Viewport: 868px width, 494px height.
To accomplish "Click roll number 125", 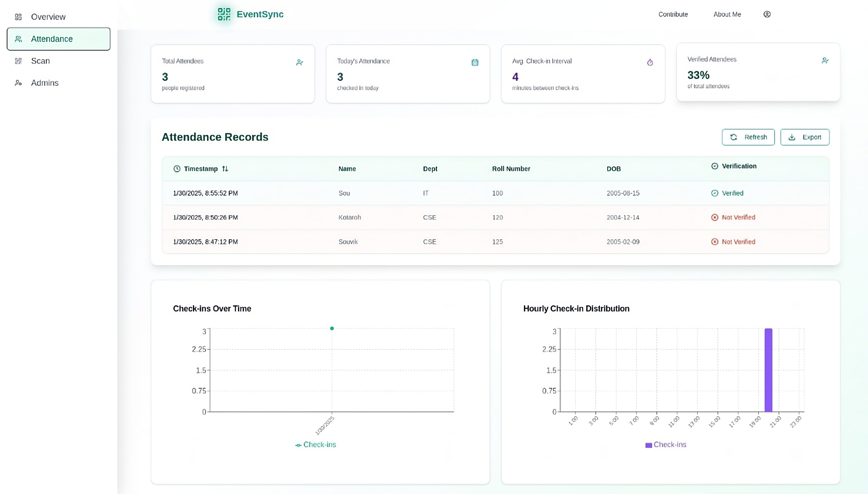I will 498,241.
